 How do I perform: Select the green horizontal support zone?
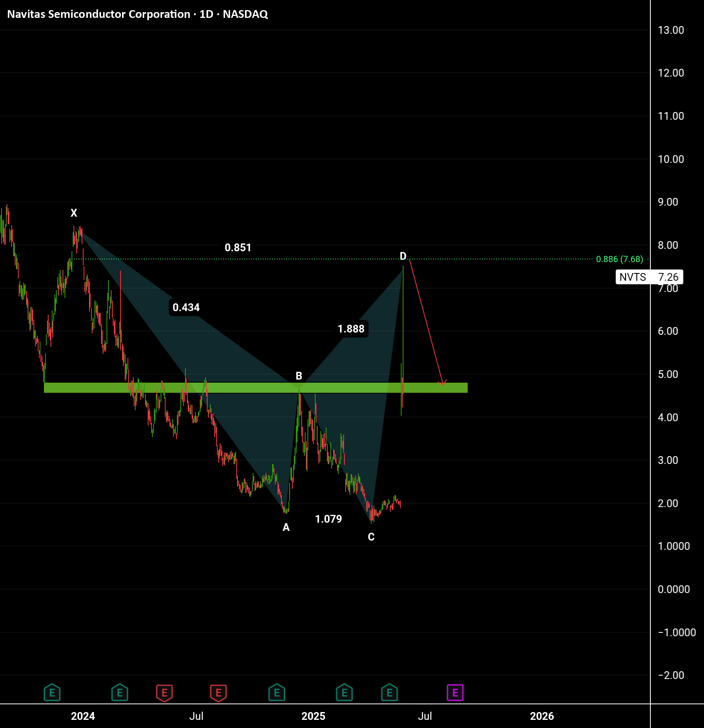tap(256, 388)
